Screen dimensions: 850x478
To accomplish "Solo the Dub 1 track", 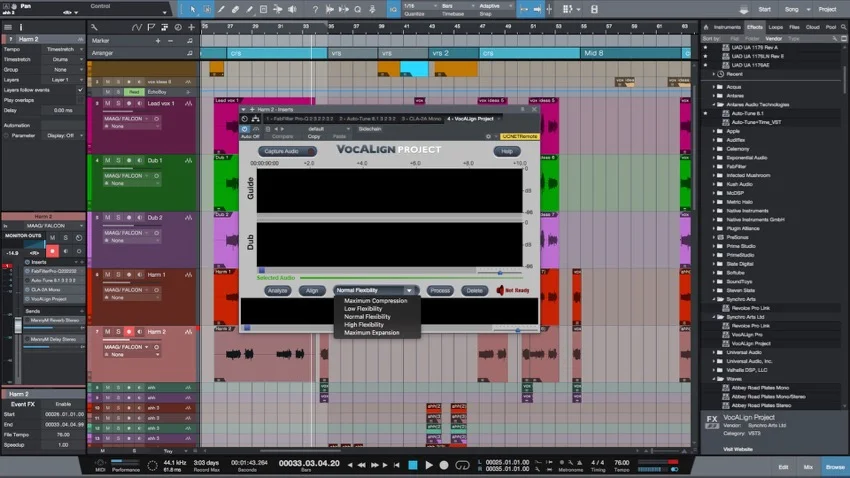I will click(x=118, y=161).
